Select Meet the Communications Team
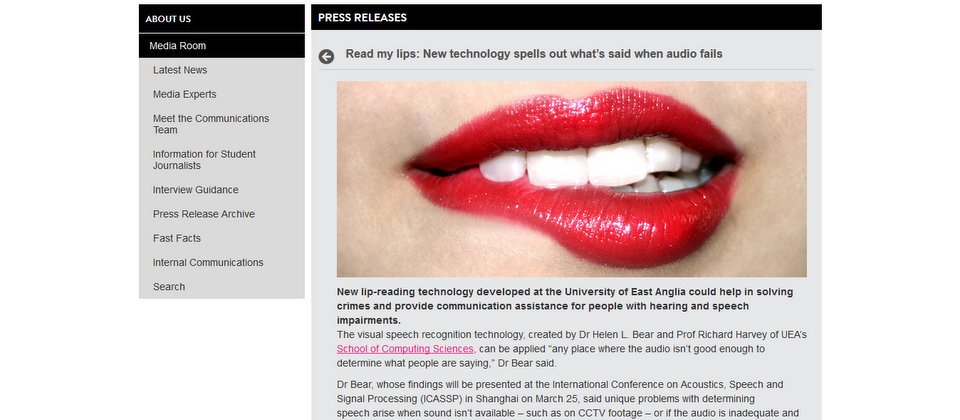This screenshot has height=420, width=960. (211, 124)
